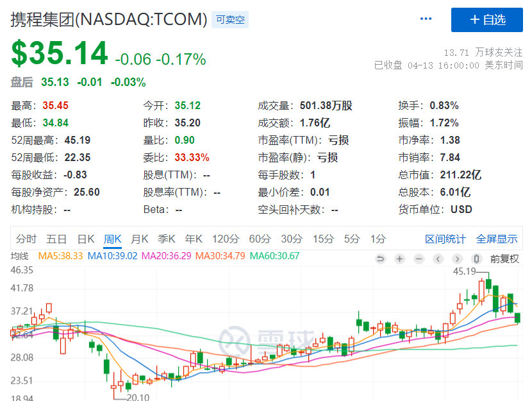This screenshot has width=532, height=401.
Task: Click the 45.19 high marker on chart
Action: [465, 271]
